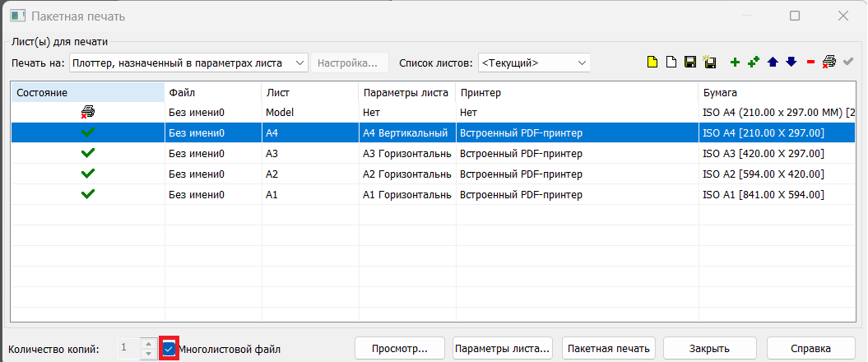The image size is (868, 362).
Task: Save the sheet list with floppy icon
Action: click(691, 63)
